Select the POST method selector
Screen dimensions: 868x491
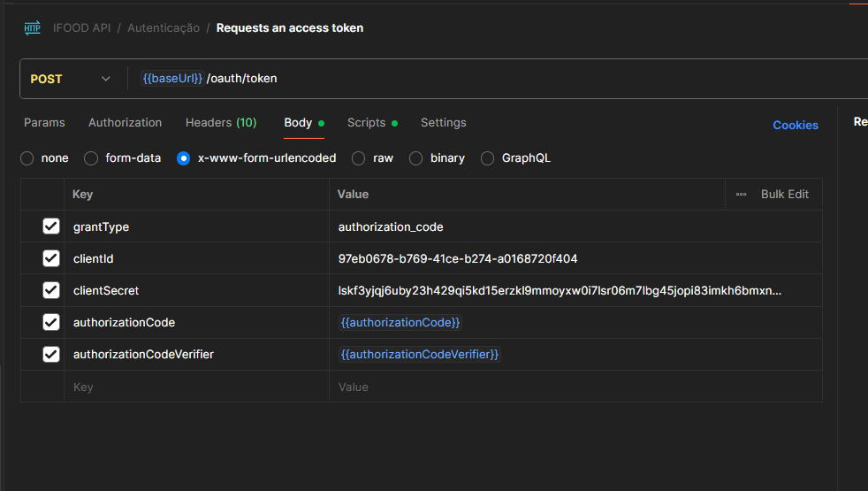tap(47, 79)
